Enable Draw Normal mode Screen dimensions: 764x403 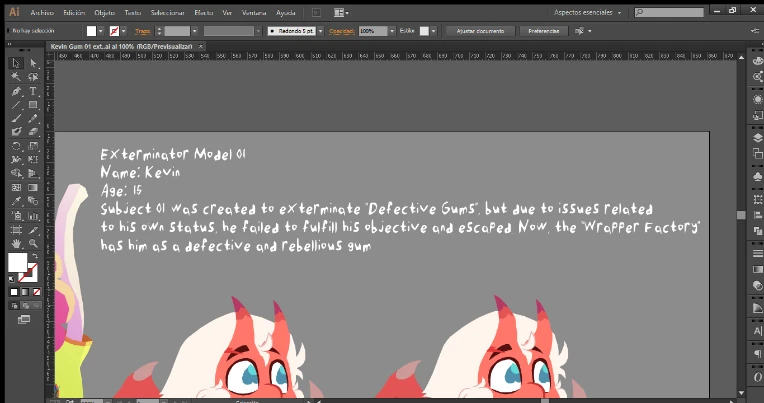(14, 306)
